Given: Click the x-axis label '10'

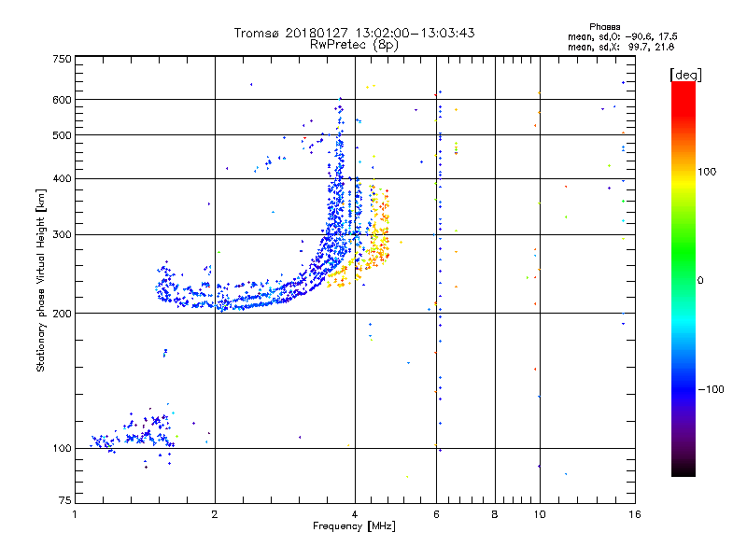Looking at the screenshot, I should tap(540, 514).
